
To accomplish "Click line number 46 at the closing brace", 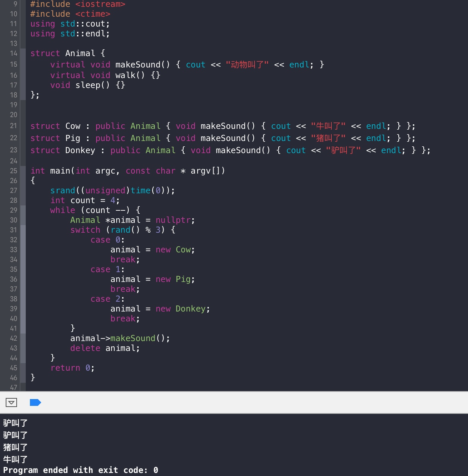I will 14,377.
